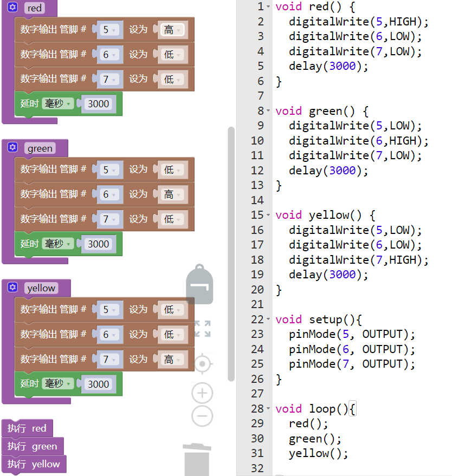Click delay(3000); on line 5

pyautogui.click(x=328, y=66)
